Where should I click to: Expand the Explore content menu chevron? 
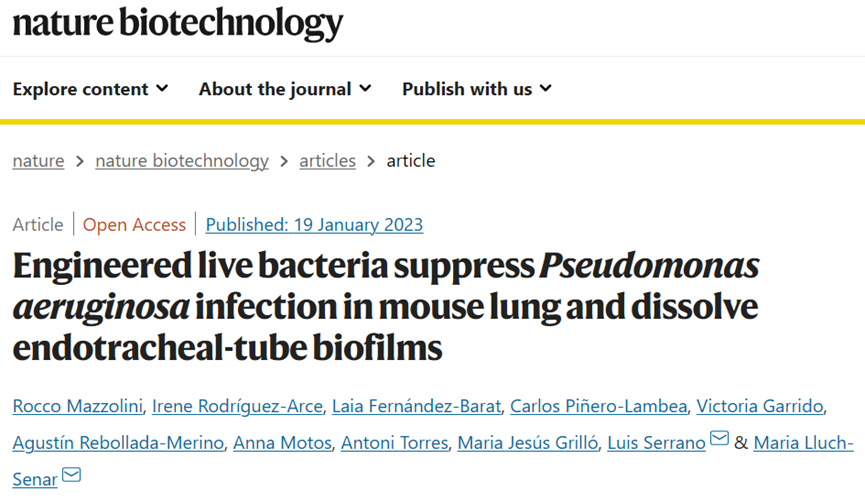[162, 88]
